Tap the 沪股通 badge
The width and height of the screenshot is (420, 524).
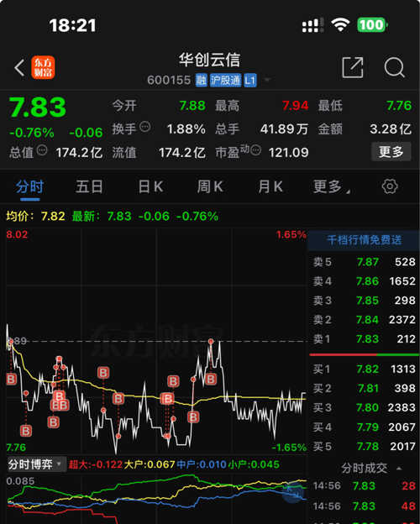tap(225, 81)
